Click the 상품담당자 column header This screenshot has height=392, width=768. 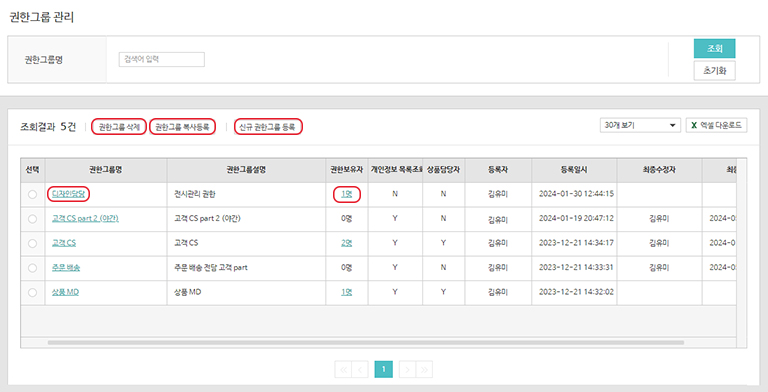pos(443,170)
